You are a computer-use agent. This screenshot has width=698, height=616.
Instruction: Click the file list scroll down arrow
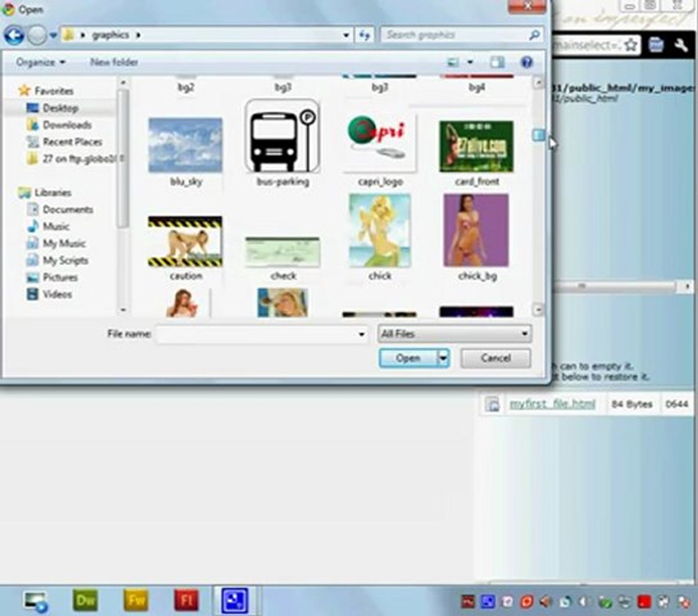538,310
